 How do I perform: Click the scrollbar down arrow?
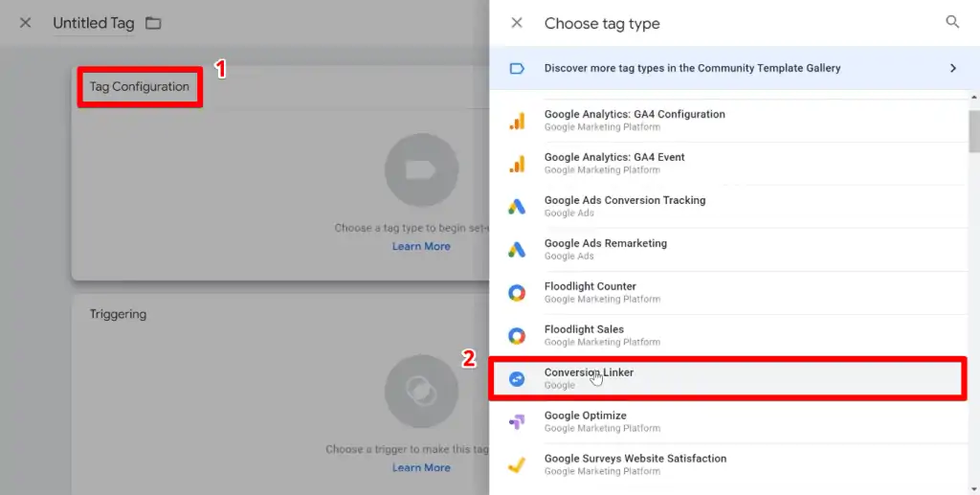(x=974, y=489)
